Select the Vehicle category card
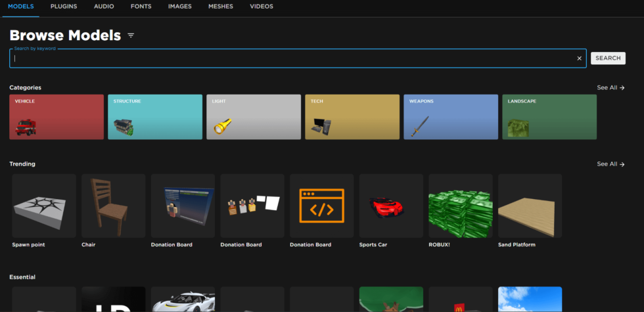This screenshot has width=644, height=312. point(57,117)
